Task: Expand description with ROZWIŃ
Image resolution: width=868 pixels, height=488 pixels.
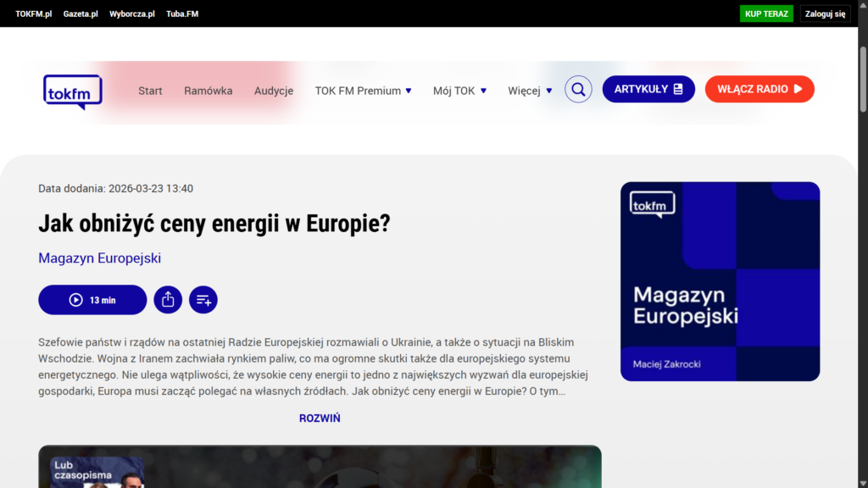Action: 320,418
